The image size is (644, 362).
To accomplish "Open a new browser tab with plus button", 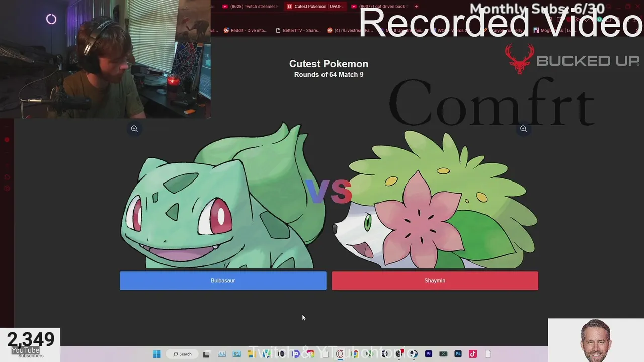I will pos(416,6).
